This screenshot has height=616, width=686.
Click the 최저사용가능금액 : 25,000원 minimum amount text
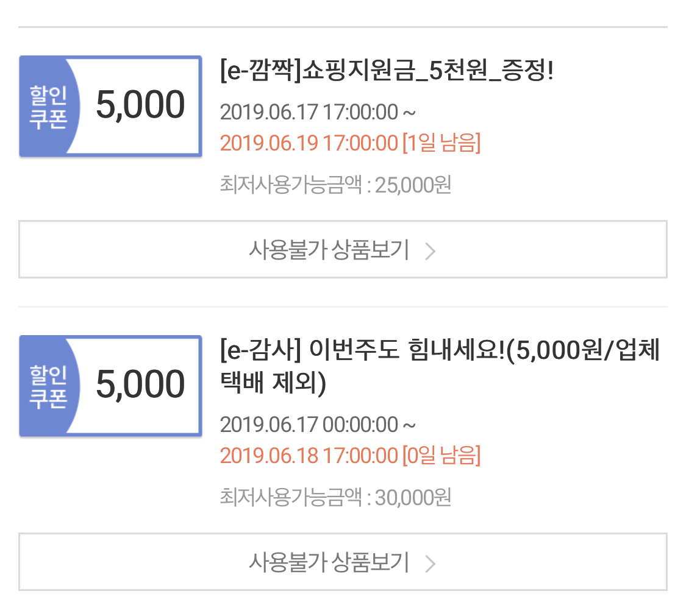point(335,185)
